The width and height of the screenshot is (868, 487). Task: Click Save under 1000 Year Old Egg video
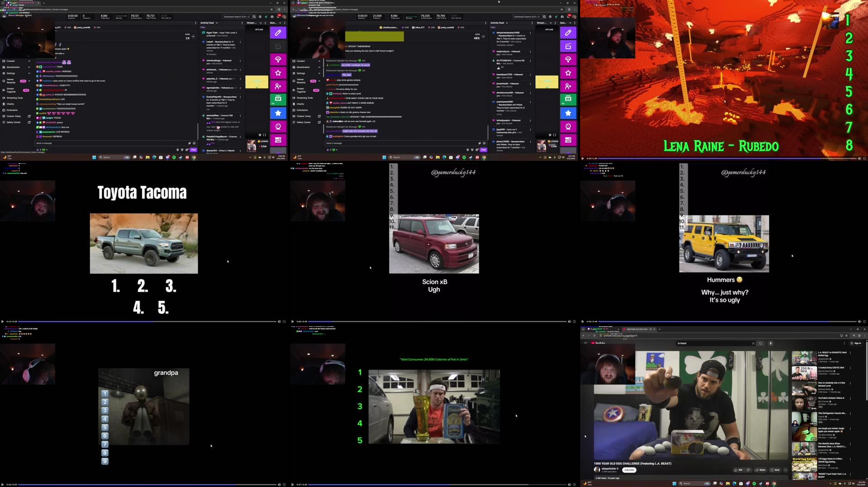pyautogui.click(x=776, y=470)
